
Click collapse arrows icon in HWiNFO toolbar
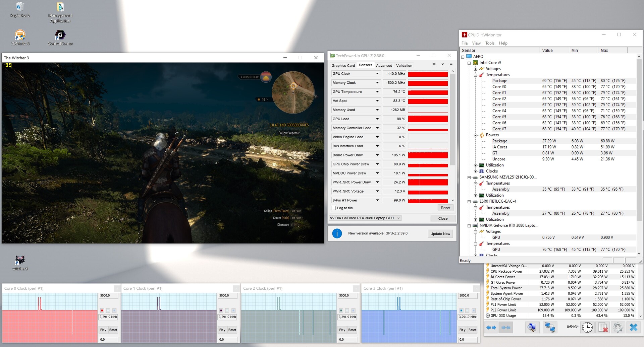pos(506,327)
